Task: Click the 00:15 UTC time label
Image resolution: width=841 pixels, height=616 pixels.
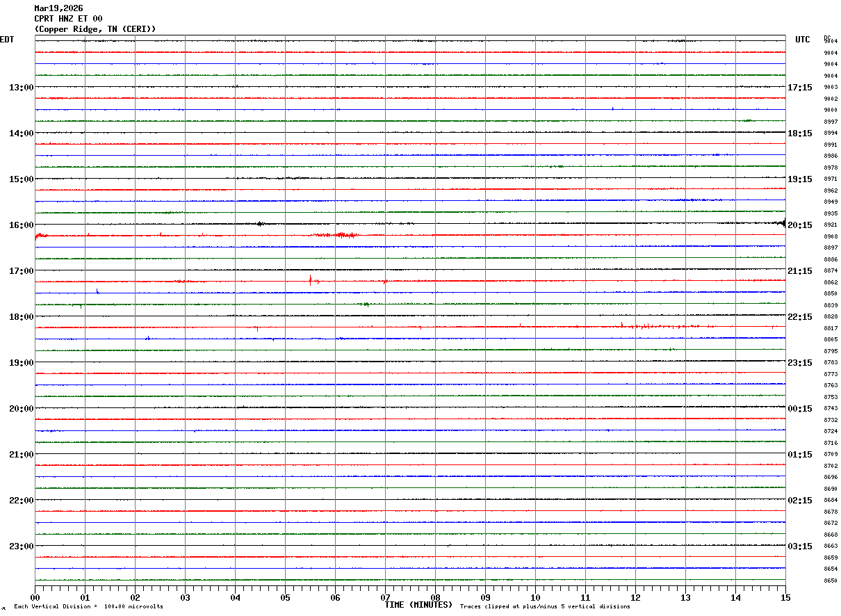Action: click(x=800, y=409)
